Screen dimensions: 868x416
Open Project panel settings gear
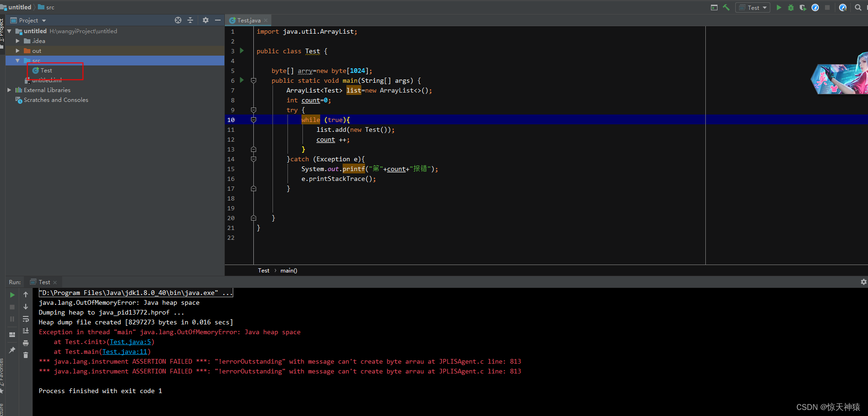(x=206, y=20)
